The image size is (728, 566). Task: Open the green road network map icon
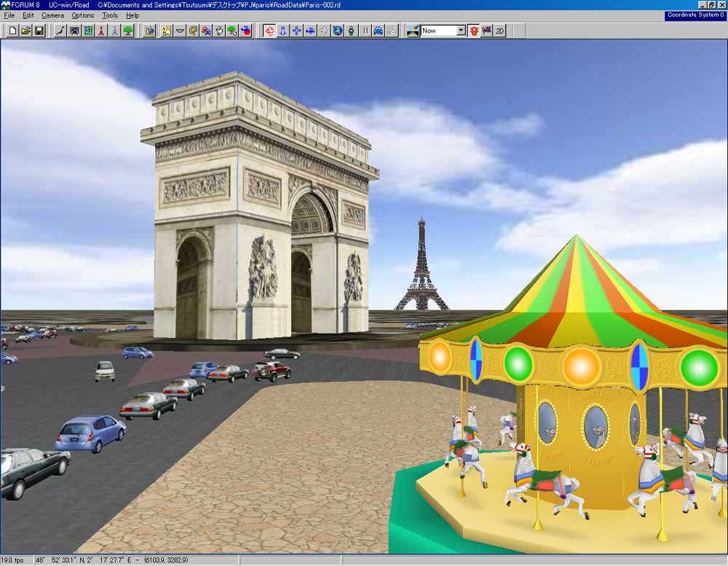[88, 31]
